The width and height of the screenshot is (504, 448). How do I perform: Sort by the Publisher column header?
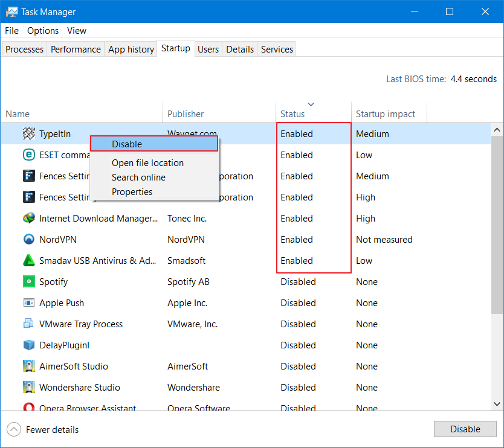pyautogui.click(x=219, y=114)
